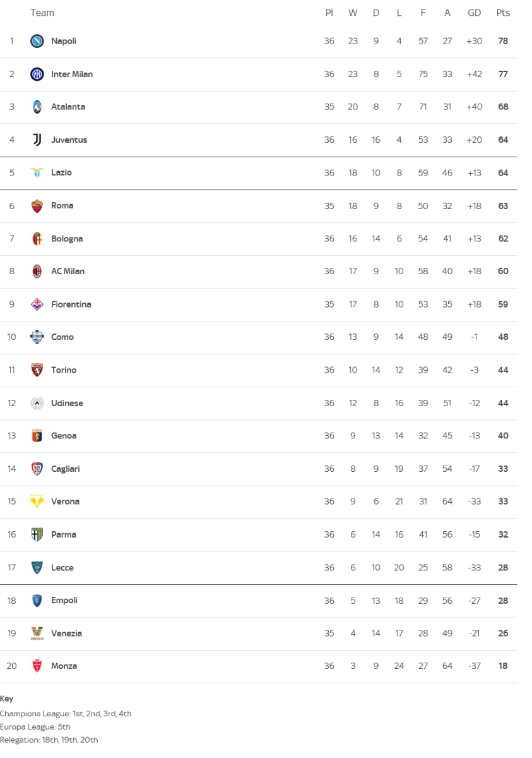Click the GD column header
This screenshot has height=758, width=532.
point(475,13)
